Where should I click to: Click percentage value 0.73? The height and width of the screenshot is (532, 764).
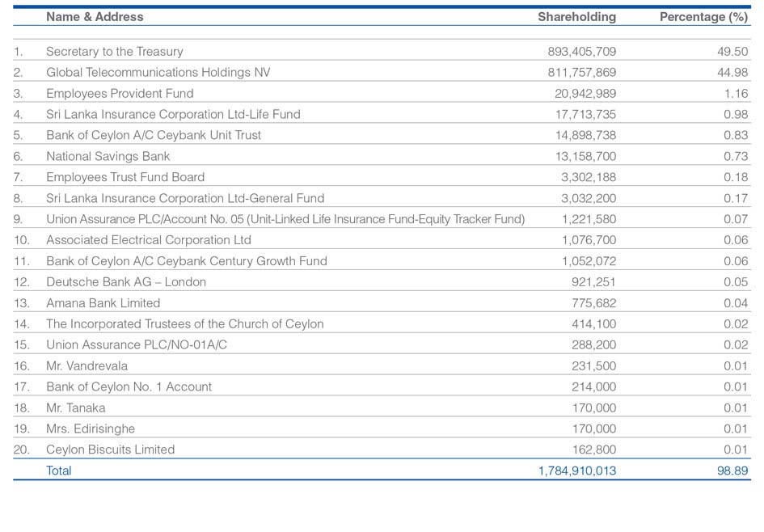(x=736, y=156)
